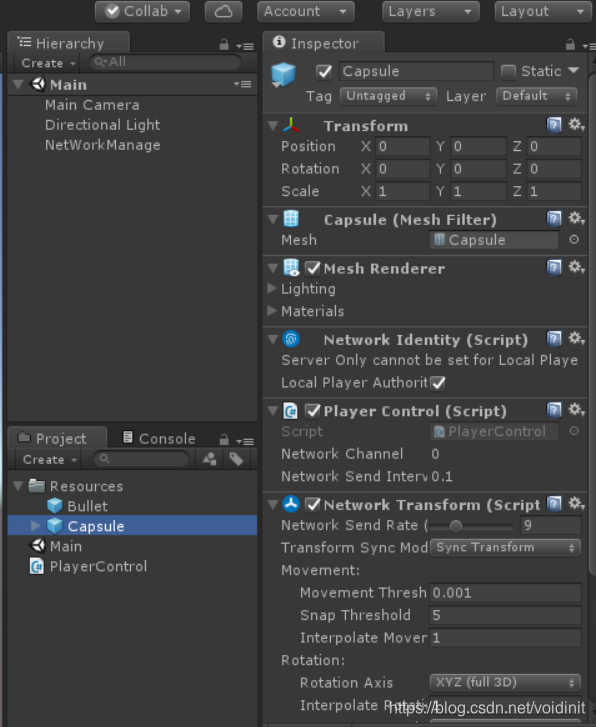Select Directional Light in Hierarchy
The height and width of the screenshot is (727, 596).
(x=103, y=125)
